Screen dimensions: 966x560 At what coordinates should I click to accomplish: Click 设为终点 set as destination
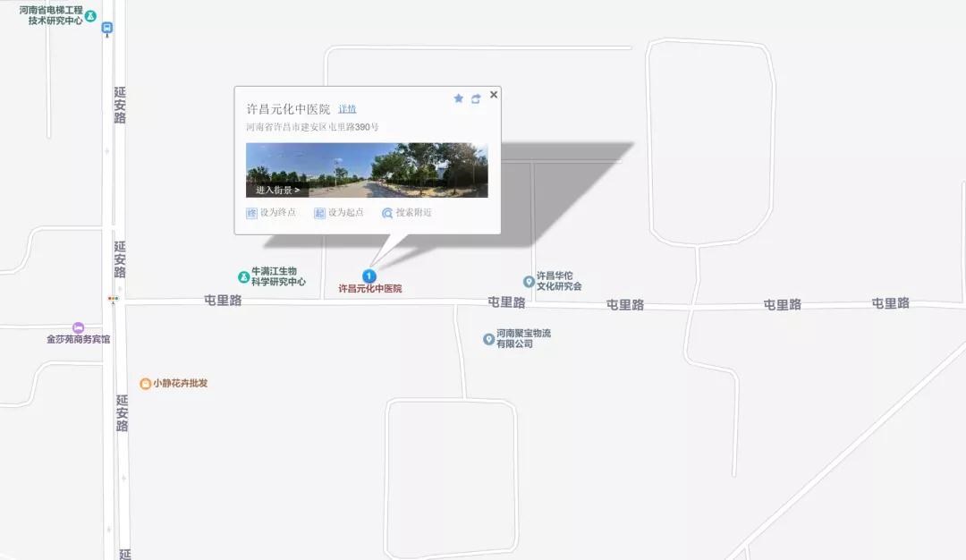point(271,213)
